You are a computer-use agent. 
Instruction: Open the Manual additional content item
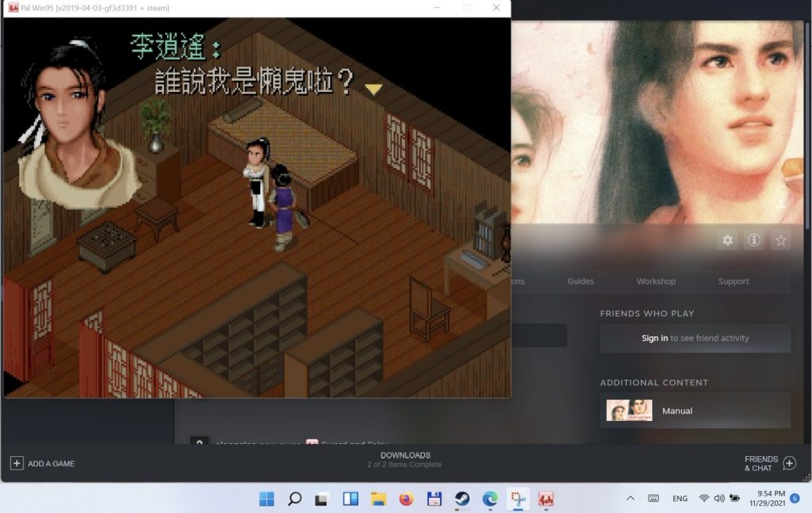point(695,411)
